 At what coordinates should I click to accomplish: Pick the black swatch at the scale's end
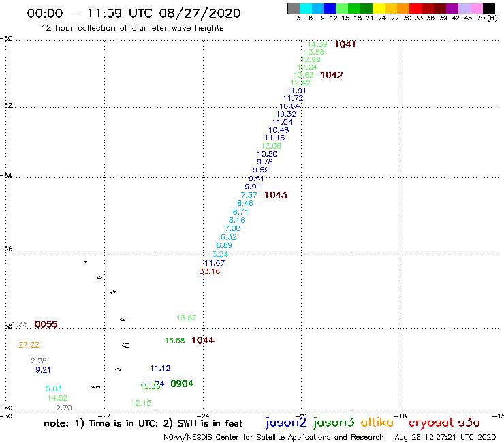[488, 8]
